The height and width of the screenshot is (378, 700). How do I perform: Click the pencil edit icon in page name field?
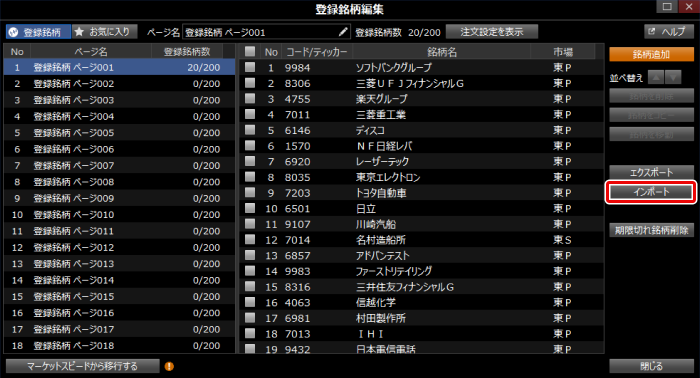click(343, 32)
